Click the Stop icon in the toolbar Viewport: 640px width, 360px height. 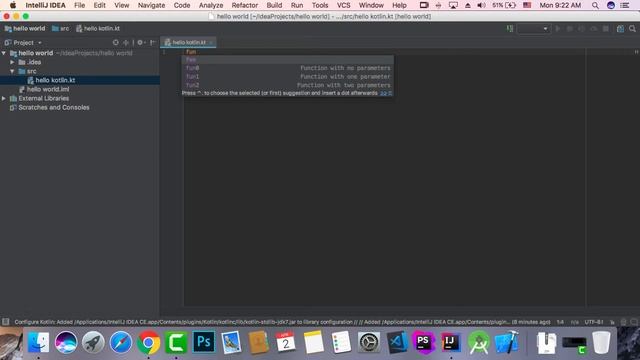[x=606, y=29]
